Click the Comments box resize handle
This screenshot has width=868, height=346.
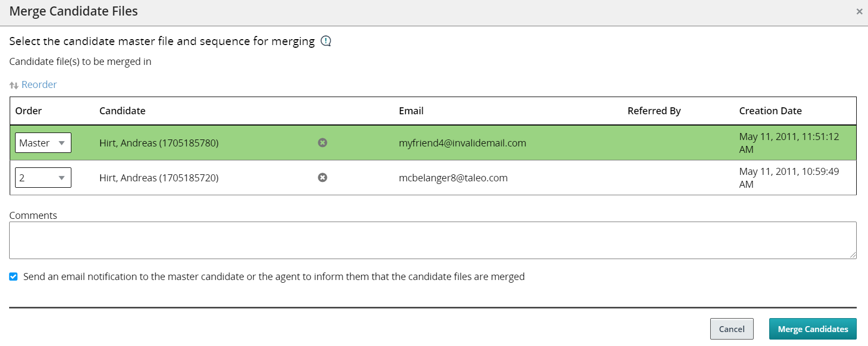(853, 255)
